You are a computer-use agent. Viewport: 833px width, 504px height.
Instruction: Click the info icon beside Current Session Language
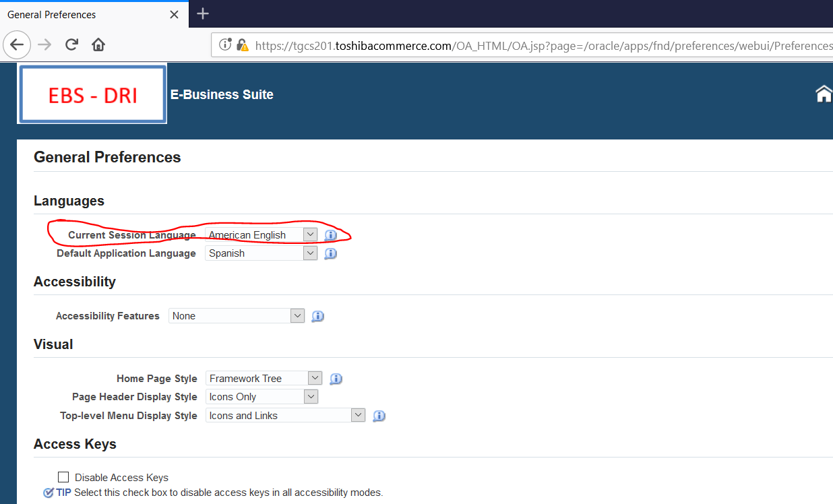click(x=330, y=234)
